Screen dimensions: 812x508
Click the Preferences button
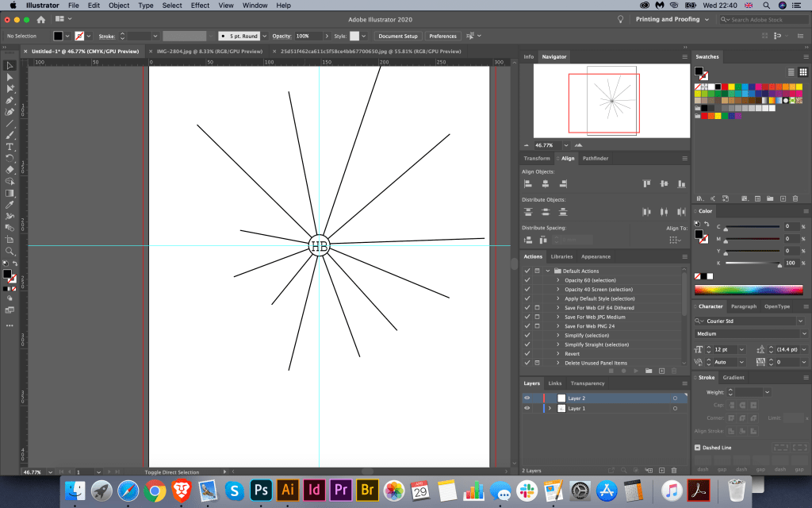[442, 37]
